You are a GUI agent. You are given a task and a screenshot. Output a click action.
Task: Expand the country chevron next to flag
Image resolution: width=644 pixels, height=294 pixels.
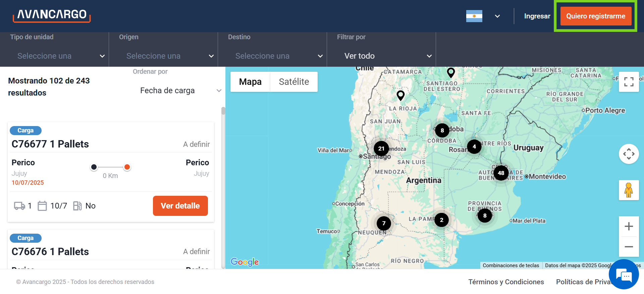pyautogui.click(x=497, y=16)
